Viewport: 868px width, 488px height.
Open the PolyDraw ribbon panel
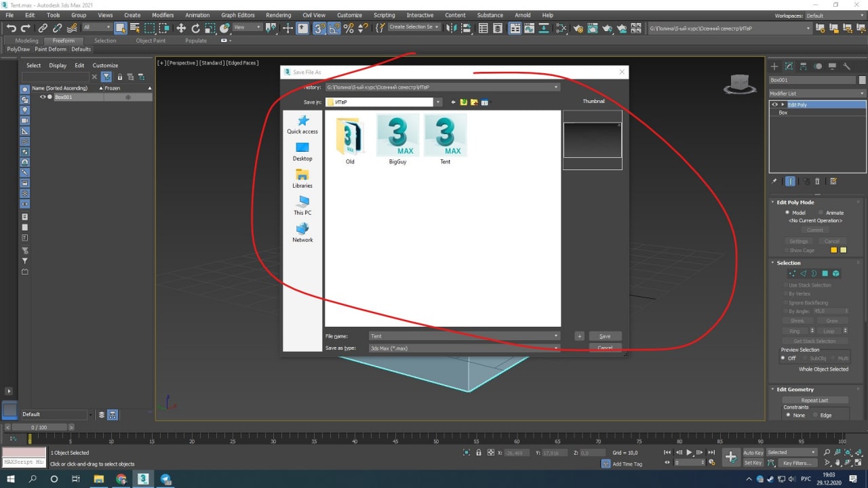[x=18, y=49]
